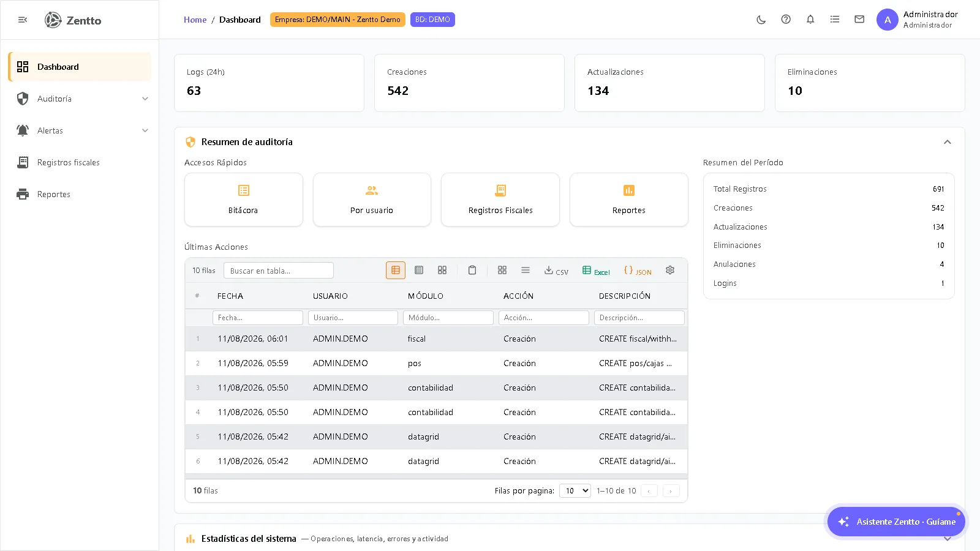Collapse the sidebar with the menu icon
Screen dimensions: 980x551
pos(23,20)
